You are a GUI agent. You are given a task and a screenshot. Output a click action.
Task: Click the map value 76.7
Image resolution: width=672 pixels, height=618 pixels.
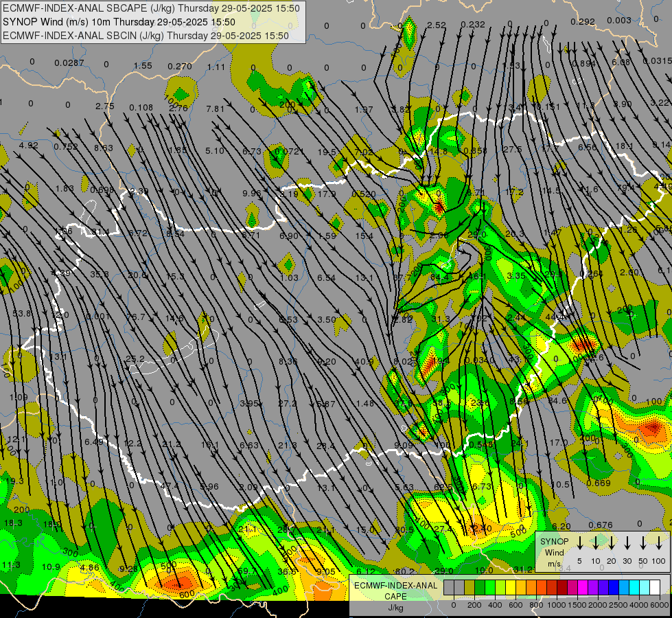coord(136,317)
